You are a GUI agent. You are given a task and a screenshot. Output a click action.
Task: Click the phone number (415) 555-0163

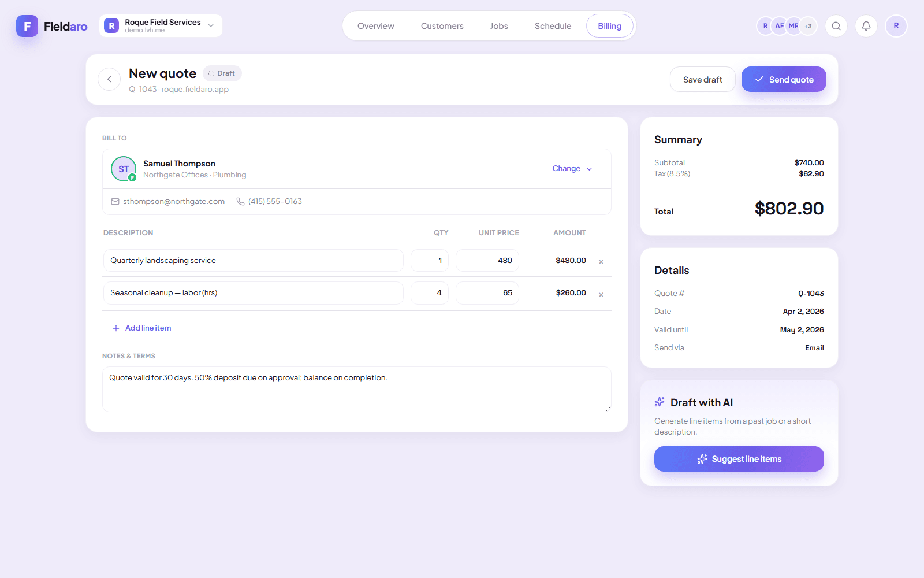269,202
